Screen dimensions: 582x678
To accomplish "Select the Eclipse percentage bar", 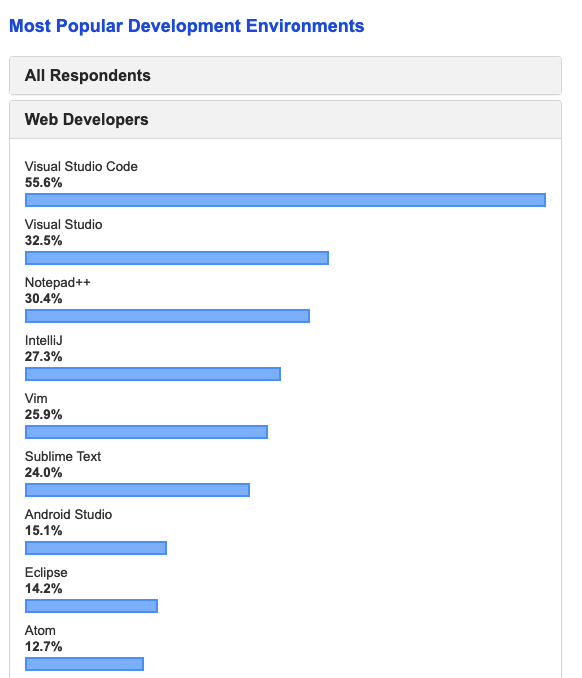I will click(91, 606).
